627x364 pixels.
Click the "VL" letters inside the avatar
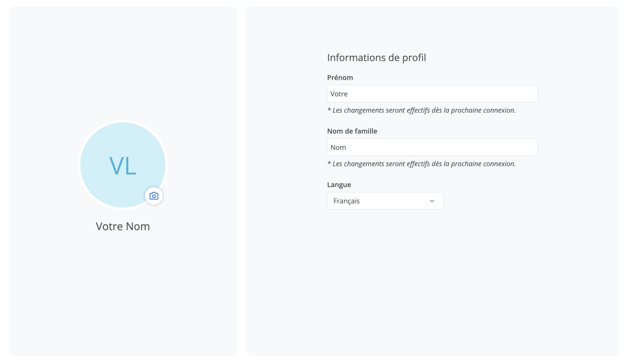point(123,166)
